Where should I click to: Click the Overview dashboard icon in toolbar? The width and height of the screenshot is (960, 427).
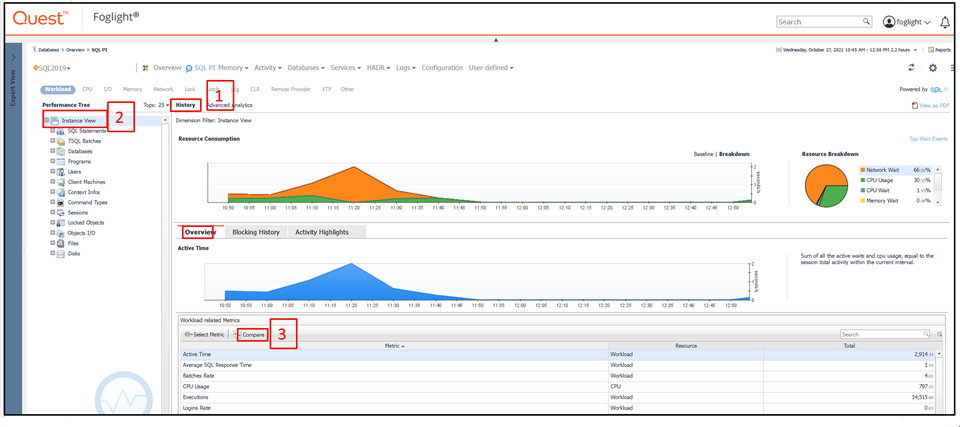tap(146, 68)
